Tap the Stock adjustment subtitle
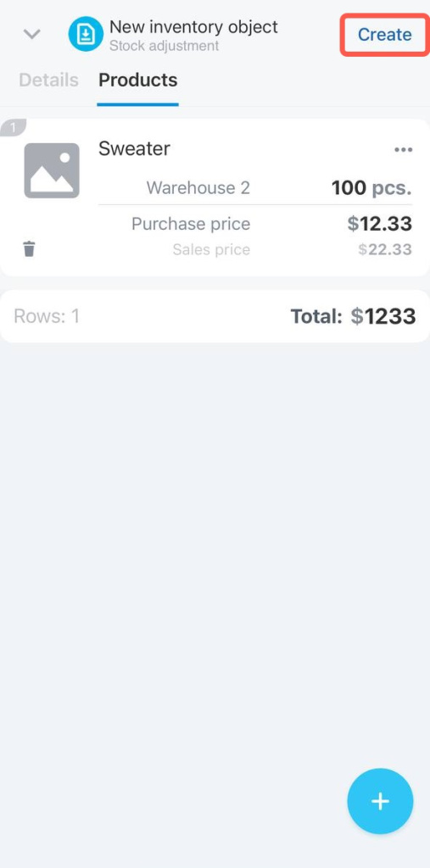Image resolution: width=430 pixels, height=868 pixels. coord(164,46)
